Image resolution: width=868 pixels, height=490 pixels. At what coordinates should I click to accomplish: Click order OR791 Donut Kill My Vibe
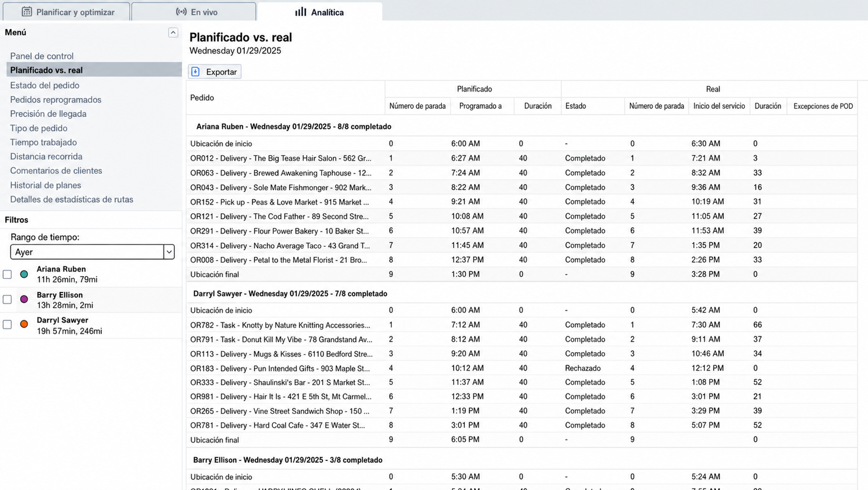(281, 340)
